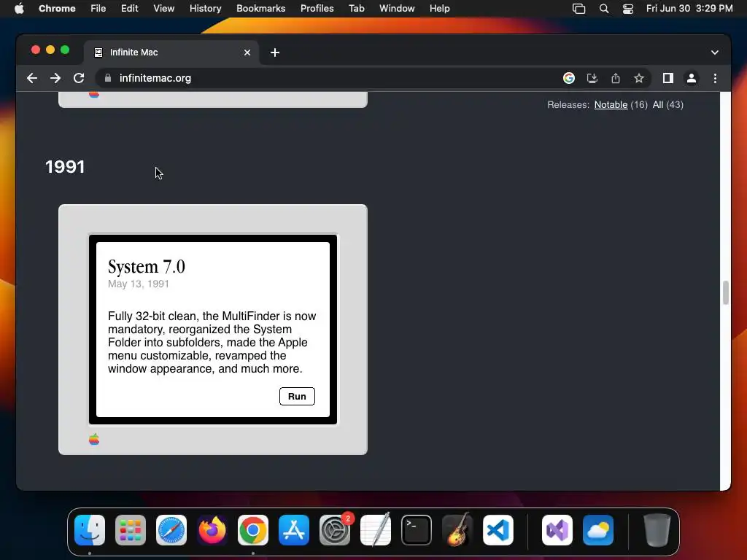Open Finder from the Dock
This screenshot has height=560, width=747.
click(x=90, y=530)
